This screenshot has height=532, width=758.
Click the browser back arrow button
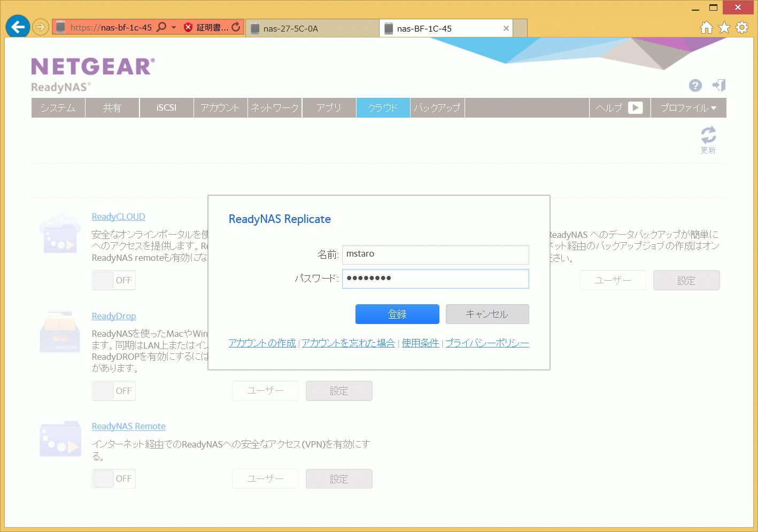tap(18, 27)
